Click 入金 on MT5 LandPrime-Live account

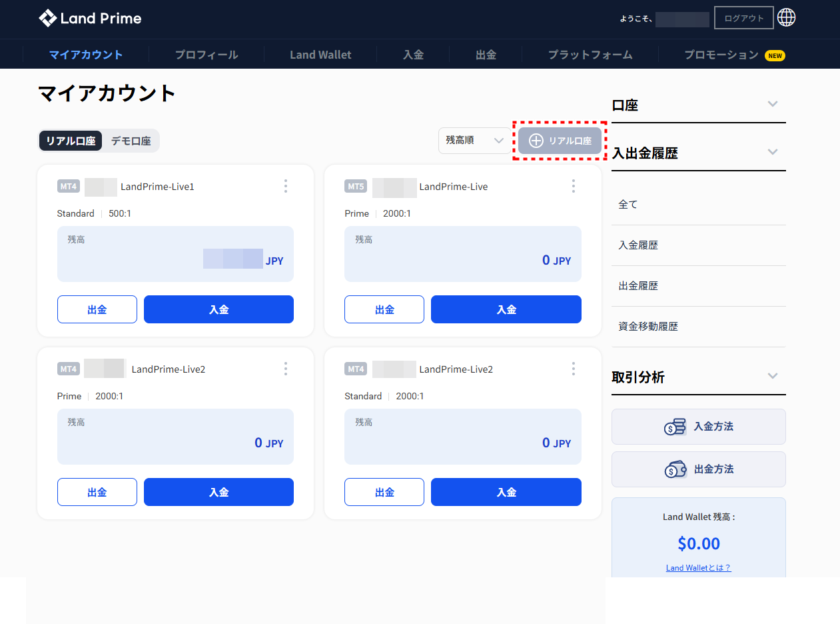pos(506,309)
